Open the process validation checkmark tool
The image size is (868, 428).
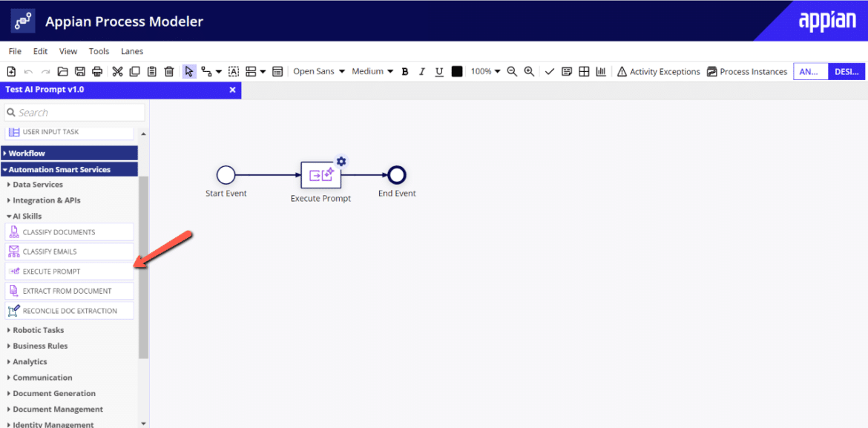549,70
